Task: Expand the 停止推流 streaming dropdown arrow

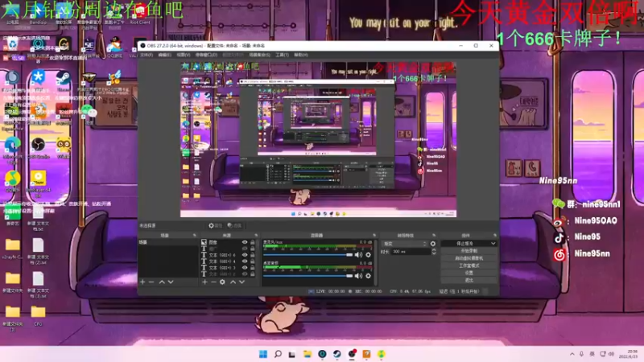Action: click(x=493, y=244)
